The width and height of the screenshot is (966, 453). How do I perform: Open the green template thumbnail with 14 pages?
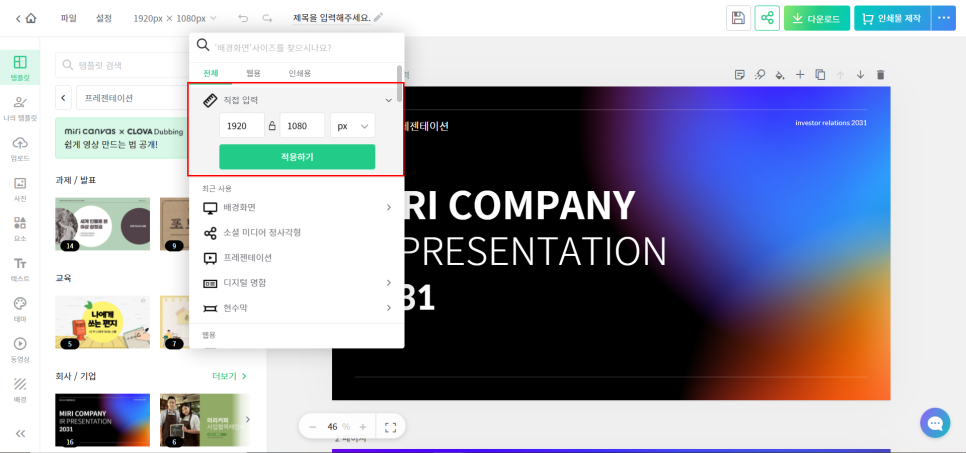coord(102,224)
